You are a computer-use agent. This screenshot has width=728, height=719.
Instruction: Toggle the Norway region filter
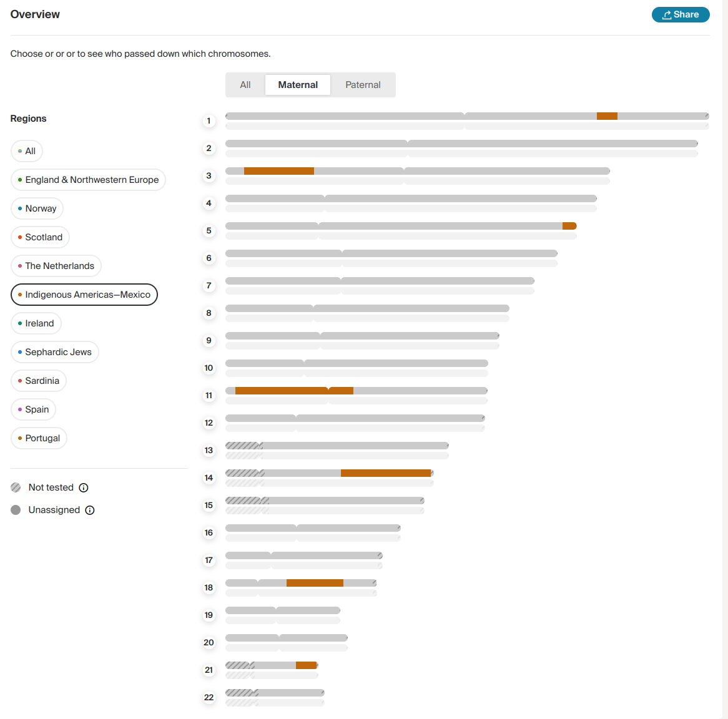37,208
